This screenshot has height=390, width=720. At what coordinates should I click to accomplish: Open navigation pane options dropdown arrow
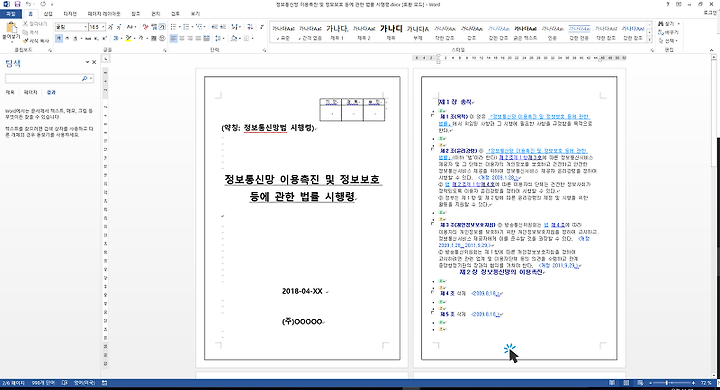pyautogui.click(x=87, y=62)
